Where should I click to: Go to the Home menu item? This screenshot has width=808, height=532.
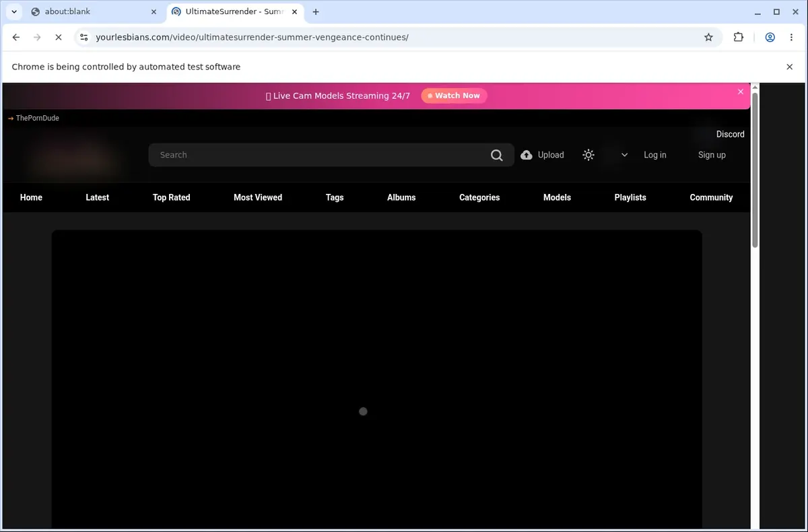(31, 197)
